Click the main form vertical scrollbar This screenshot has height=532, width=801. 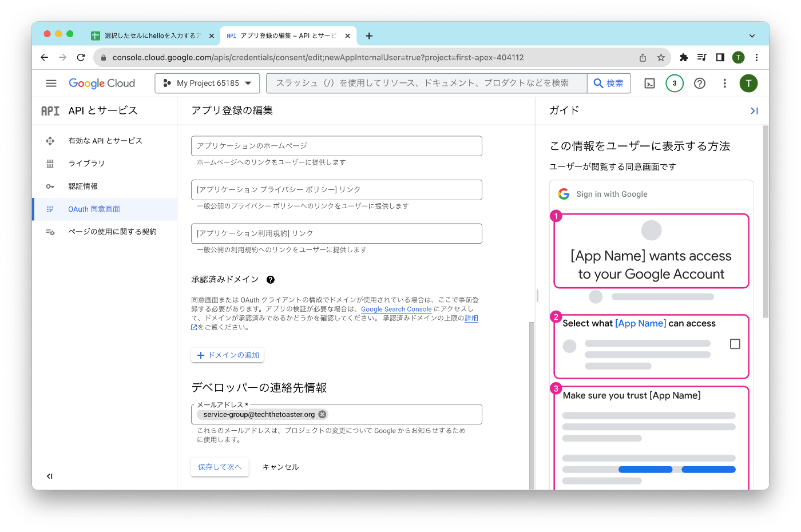point(532,405)
